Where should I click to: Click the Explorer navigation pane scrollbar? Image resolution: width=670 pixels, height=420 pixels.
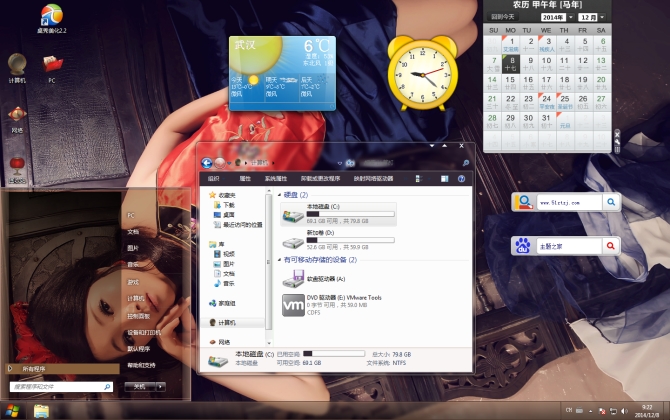[x=269, y=261]
